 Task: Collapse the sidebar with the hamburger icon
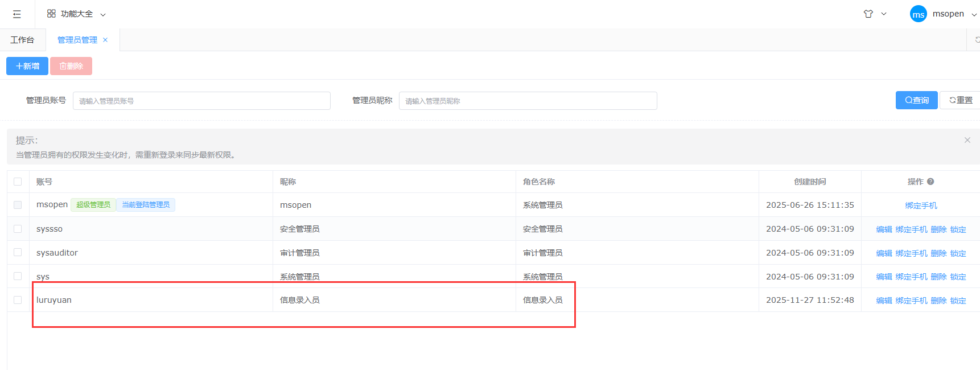point(17,14)
